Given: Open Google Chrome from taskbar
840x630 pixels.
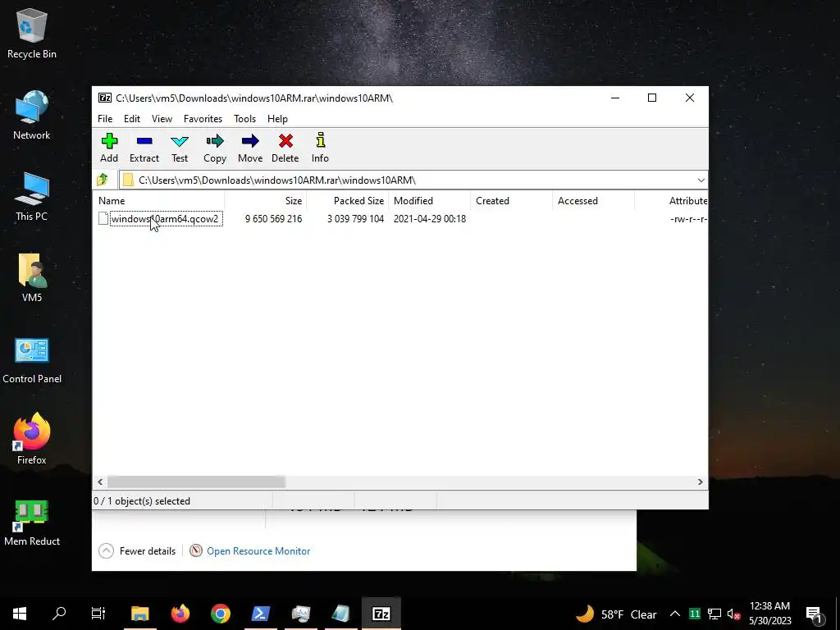Looking at the screenshot, I should [x=220, y=614].
